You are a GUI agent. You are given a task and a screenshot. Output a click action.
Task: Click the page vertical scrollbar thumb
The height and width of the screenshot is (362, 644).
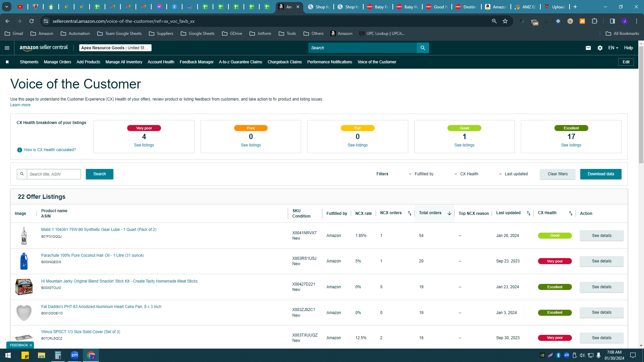(x=641, y=105)
